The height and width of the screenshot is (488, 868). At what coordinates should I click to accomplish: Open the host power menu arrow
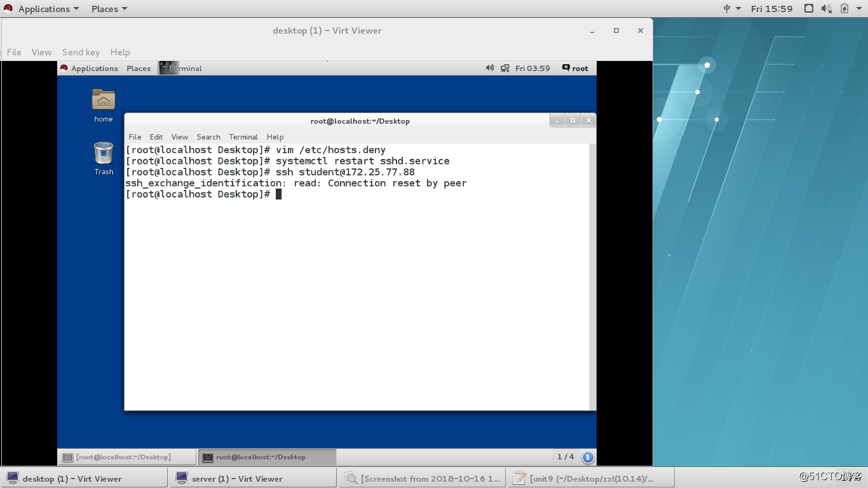tap(858, 9)
